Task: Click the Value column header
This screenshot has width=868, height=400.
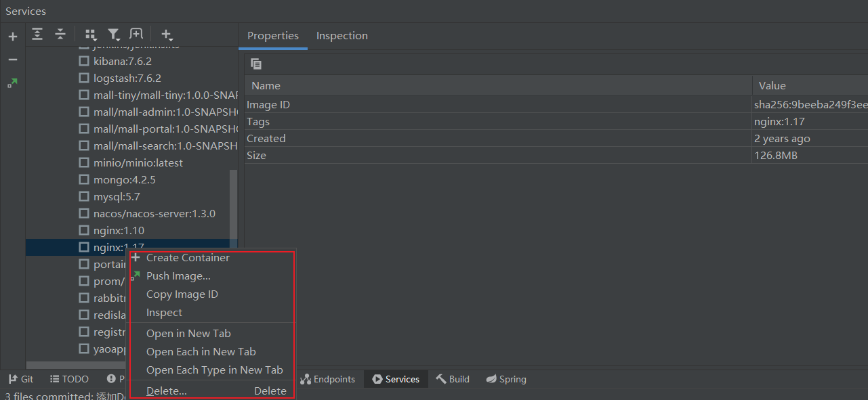Action: click(x=810, y=85)
